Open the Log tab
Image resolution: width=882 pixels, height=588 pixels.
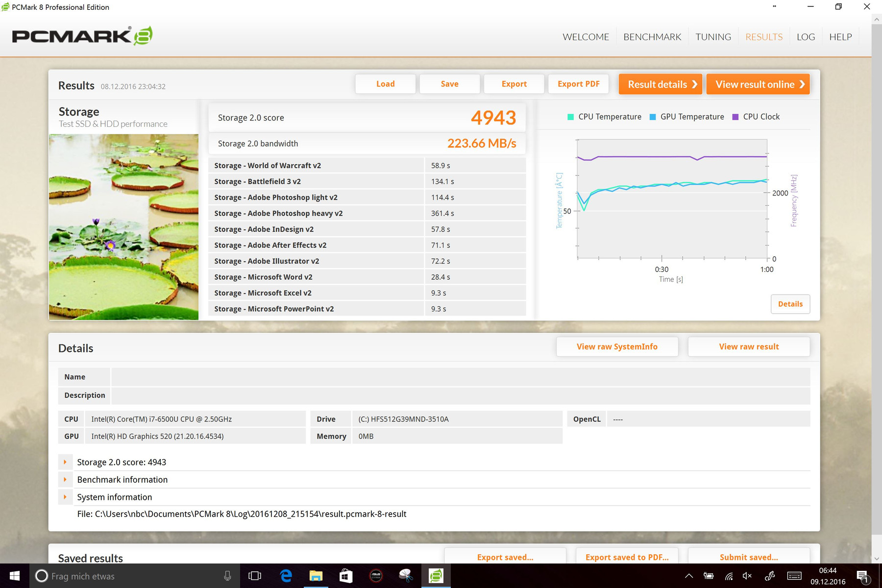[806, 37]
